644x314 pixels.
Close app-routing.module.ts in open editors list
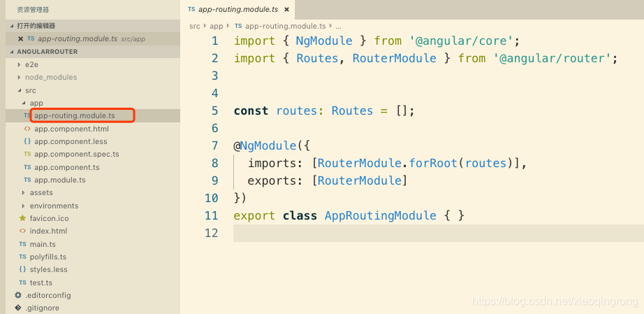pos(20,38)
